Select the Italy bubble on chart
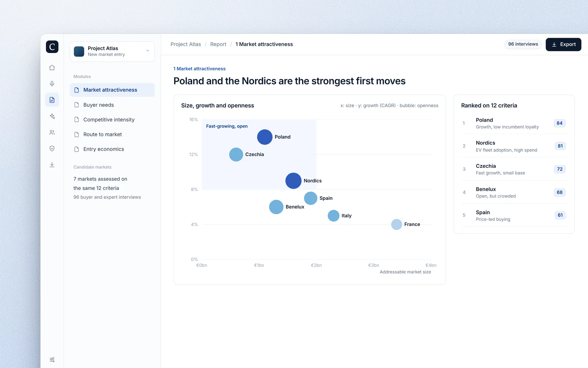The height and width of the screenshot is (368, 588). coord(333,216)
